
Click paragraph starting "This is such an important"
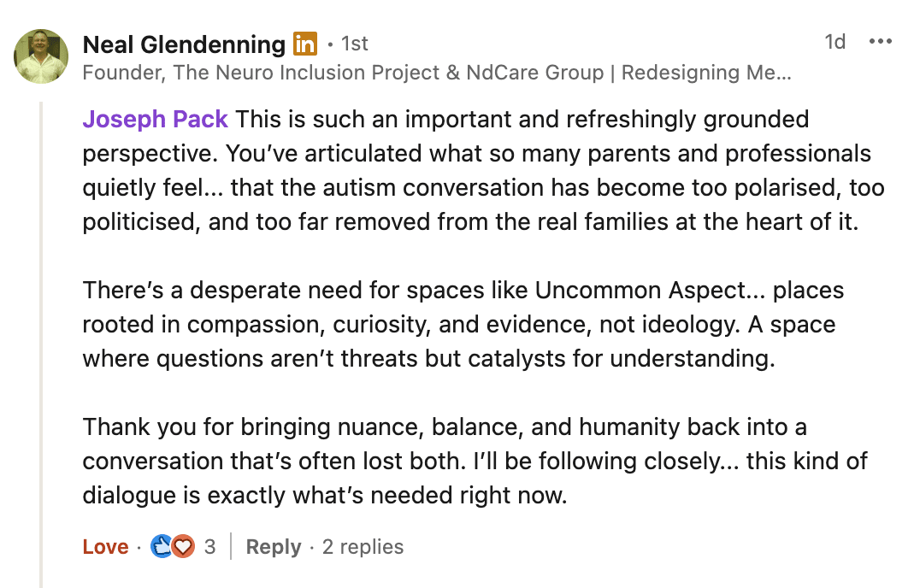(479, 171)
